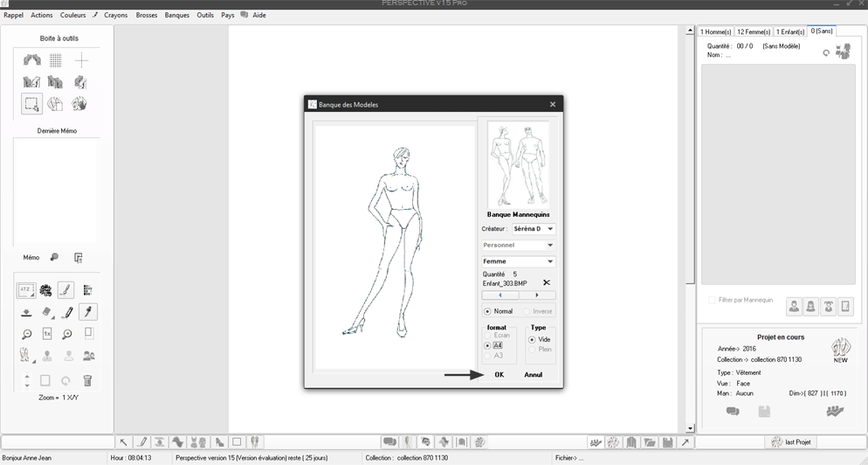Open the Personnel dropdown list
The height and width of the screenshot is (465, 868).
click(x=519, y=246)
